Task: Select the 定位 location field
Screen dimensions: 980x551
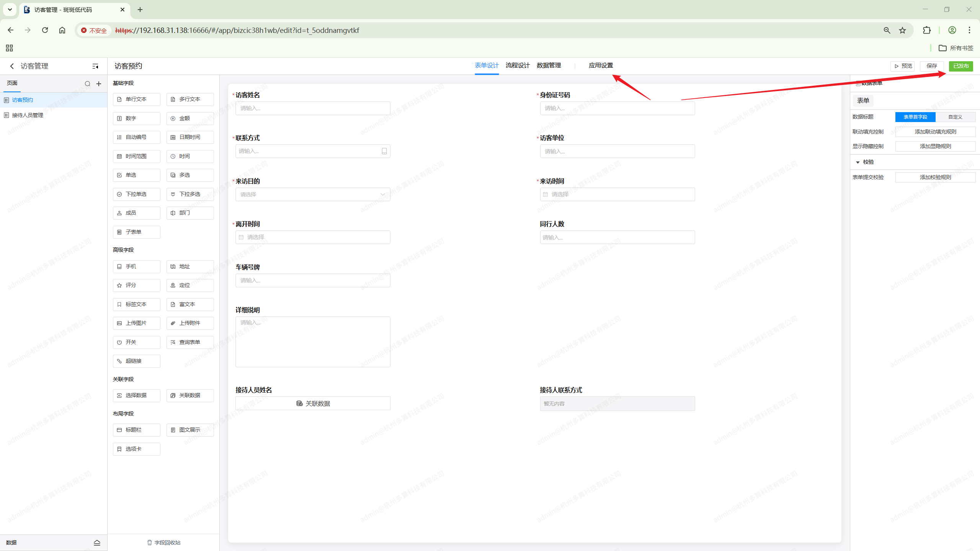Action: (190, 285)
